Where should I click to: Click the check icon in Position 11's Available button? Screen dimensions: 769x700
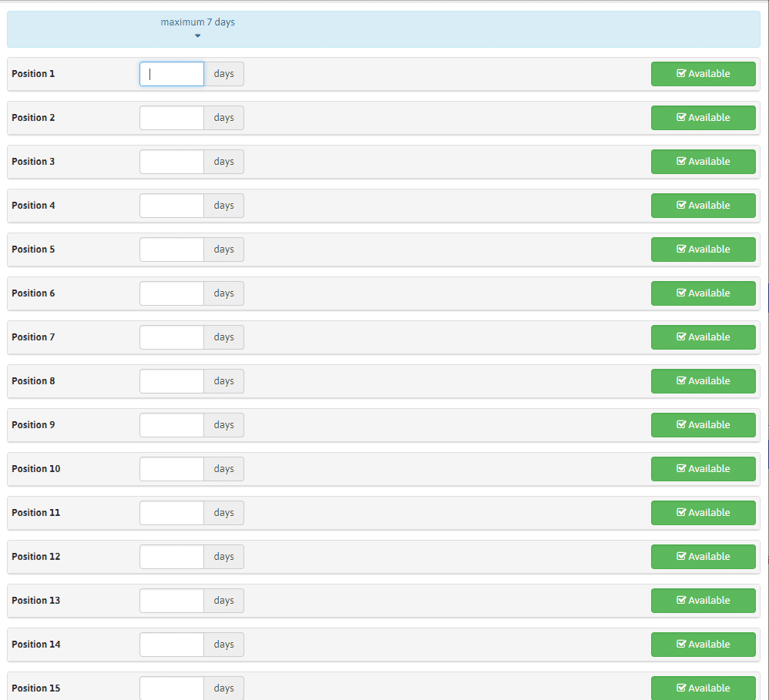[x=681, y=513]
